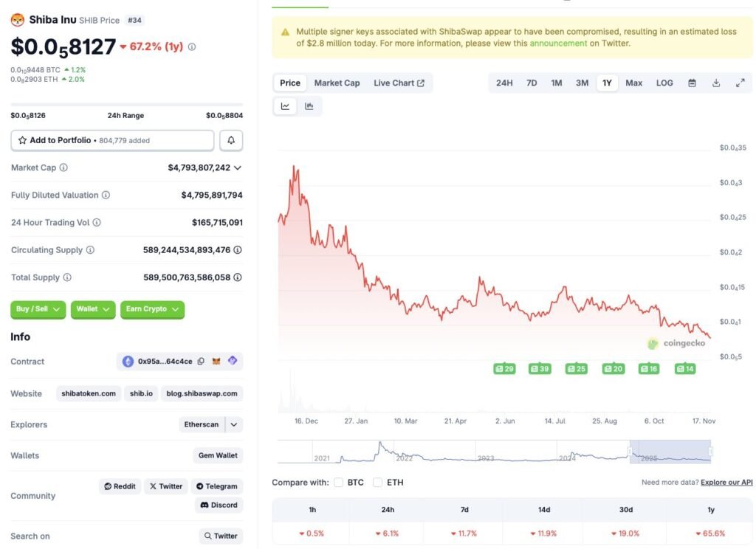Click the MetaMask fox icon

216,362
